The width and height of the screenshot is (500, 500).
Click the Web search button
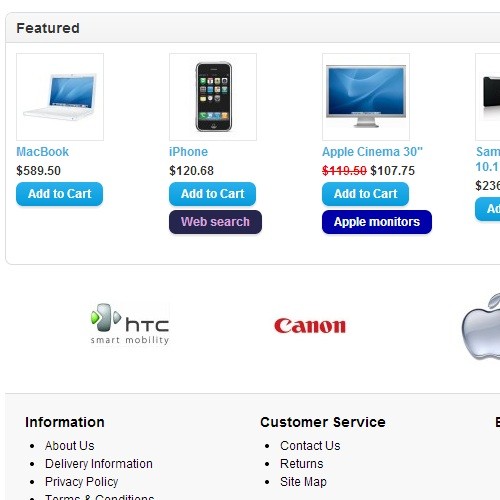pos(215,222)
